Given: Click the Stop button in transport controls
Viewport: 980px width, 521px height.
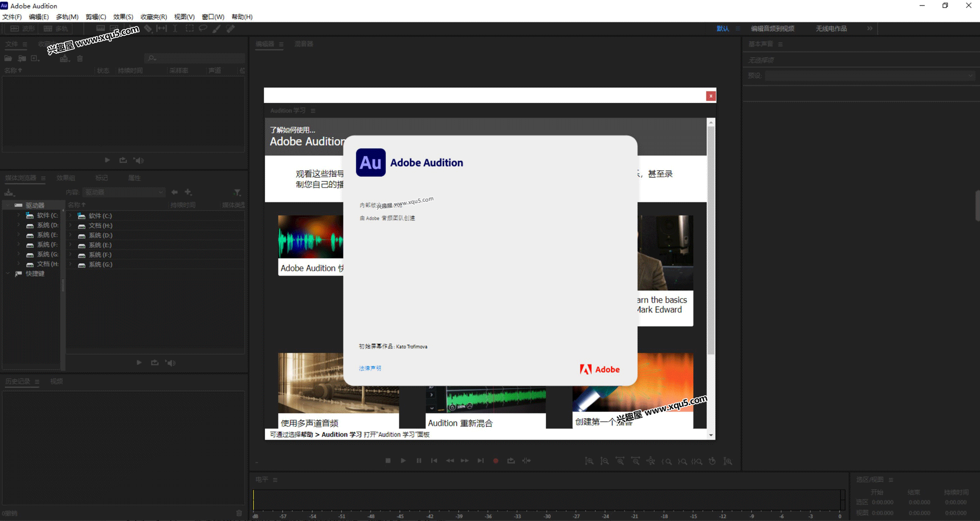Looking at the screenshot, I should (388, 461).
